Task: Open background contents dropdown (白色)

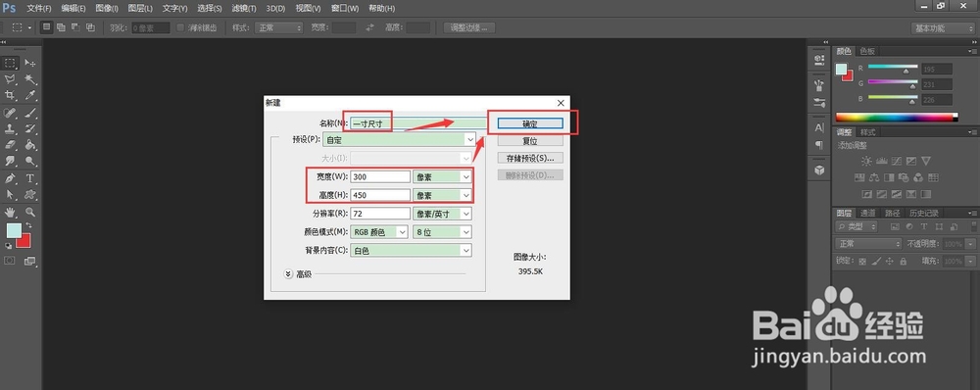Action: pyautogui.click(x=412, y=250)
